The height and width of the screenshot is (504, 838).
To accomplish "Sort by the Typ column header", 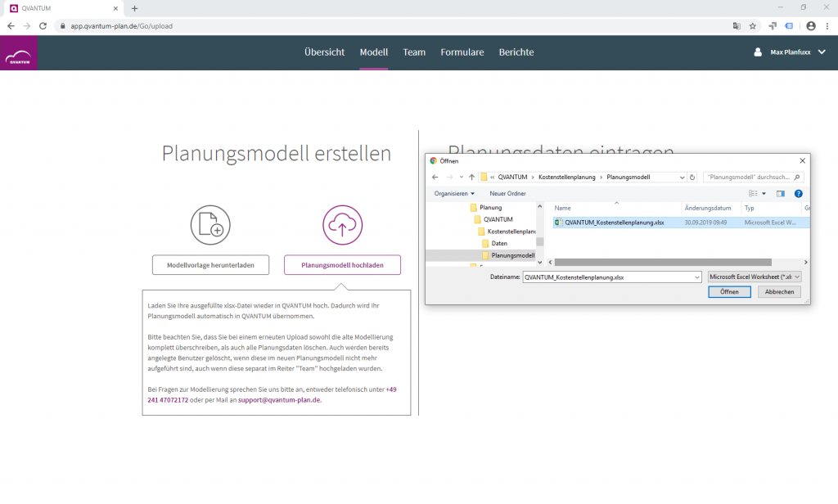I will 750,208.
